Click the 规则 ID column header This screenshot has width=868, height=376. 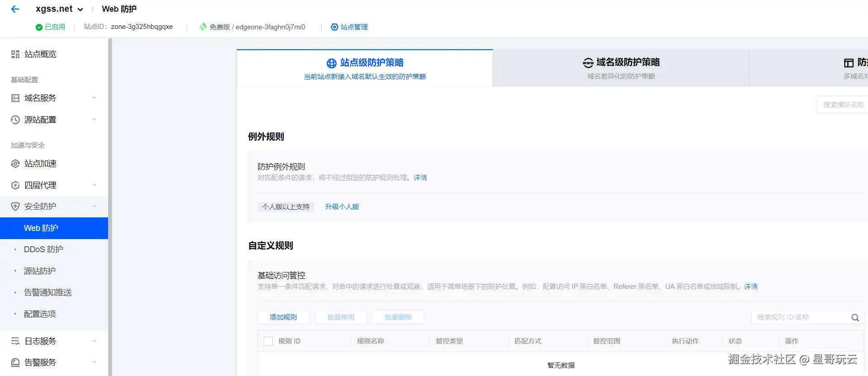pos(289,341)
